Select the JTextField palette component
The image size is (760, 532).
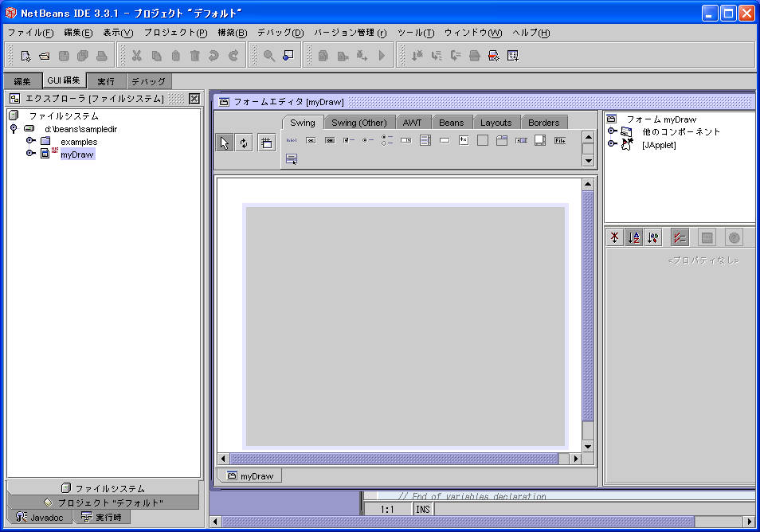(x=445, y=140)
